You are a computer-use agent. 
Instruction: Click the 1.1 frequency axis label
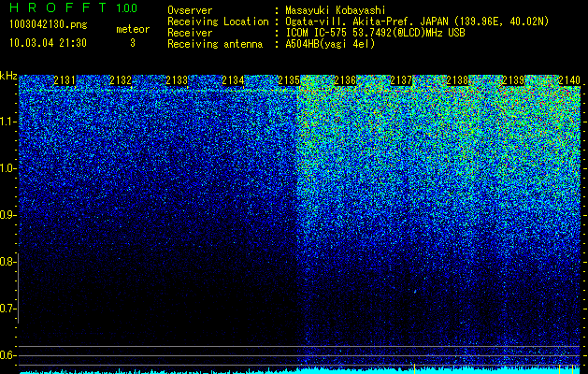pos(7,122)
